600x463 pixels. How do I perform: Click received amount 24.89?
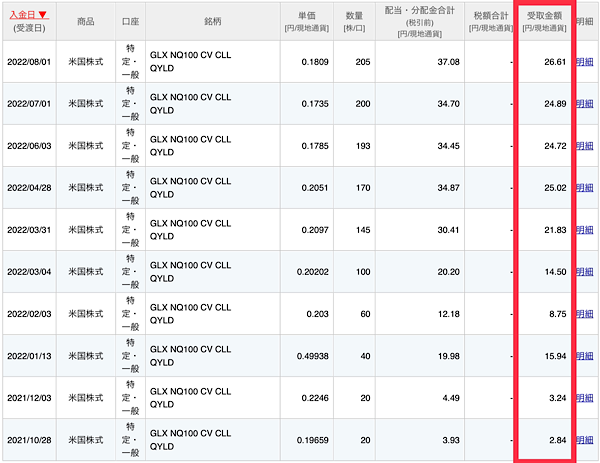(555, 104)
